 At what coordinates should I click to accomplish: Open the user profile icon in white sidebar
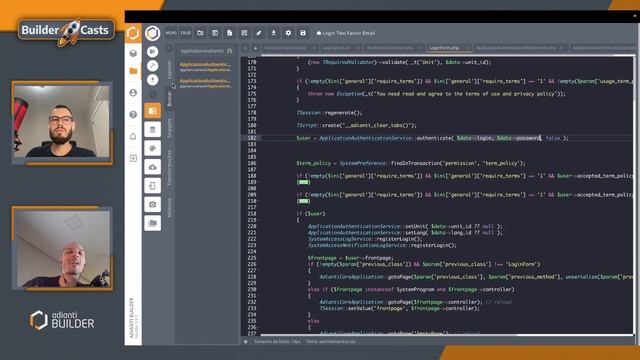[x=133, y=93]
